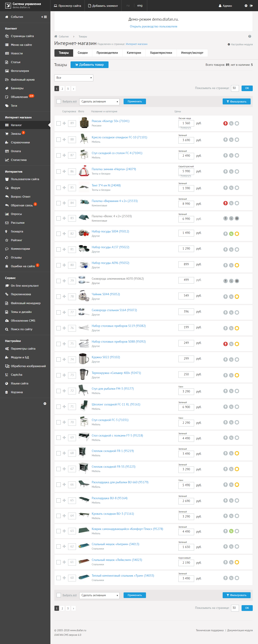258x644 pixels.
Task: Click the price field of Палатка «Велес 4 v.2»
Action: (x=186, y=219)
